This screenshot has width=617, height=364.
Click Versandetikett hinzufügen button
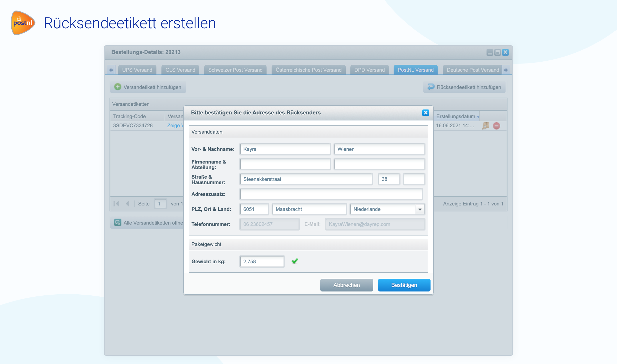click(x=148, y=87)
